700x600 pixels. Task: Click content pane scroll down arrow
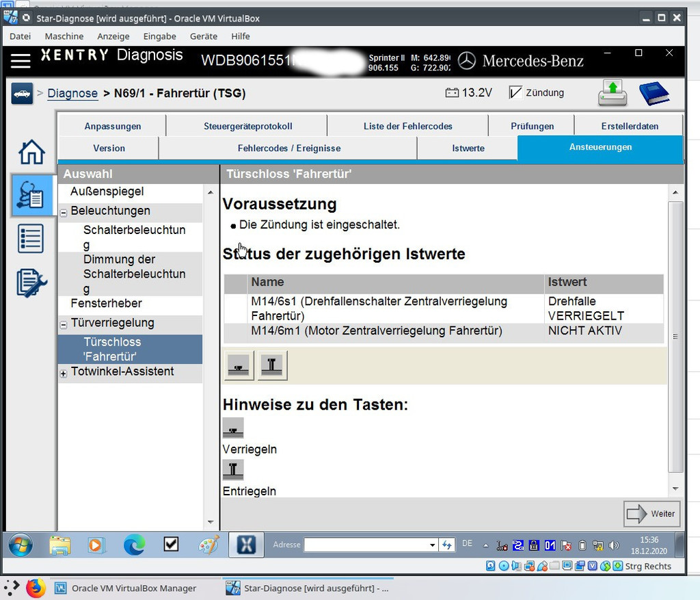[675, 488]
